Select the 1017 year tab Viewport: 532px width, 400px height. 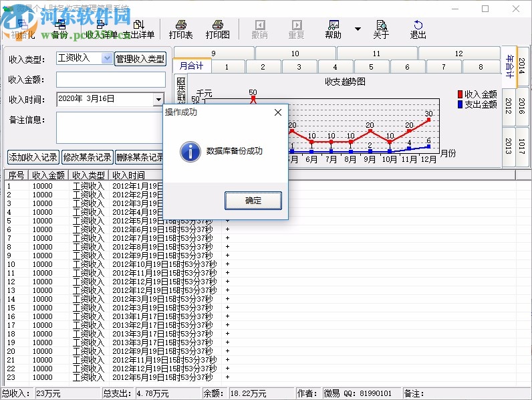pos(522,146)
